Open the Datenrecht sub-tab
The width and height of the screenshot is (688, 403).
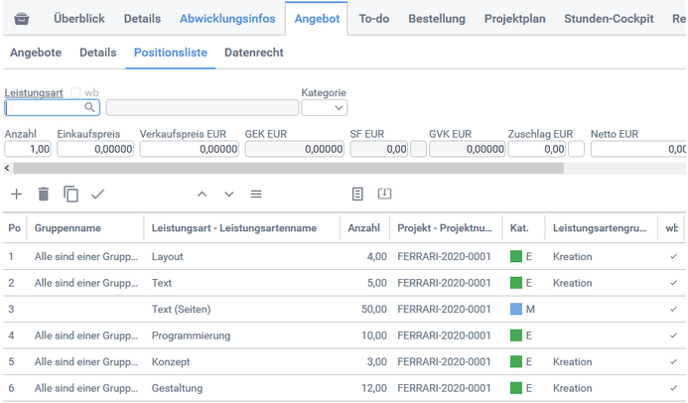click(253, 53)
